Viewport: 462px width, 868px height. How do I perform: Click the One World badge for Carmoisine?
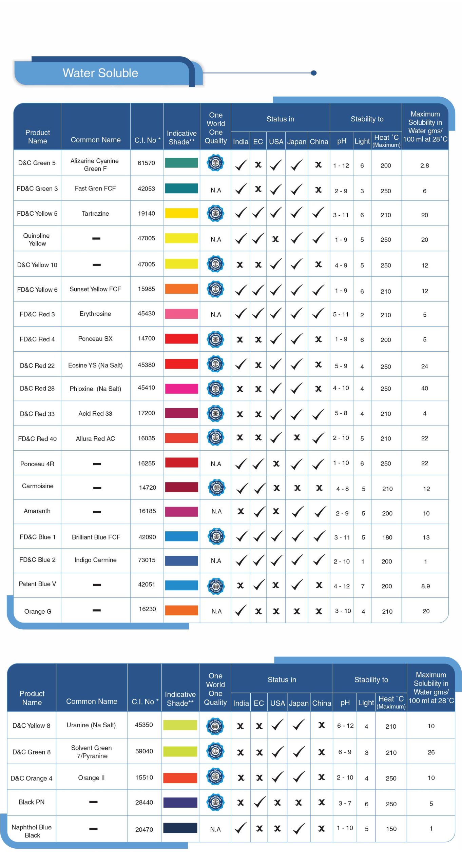coord(216,488)
